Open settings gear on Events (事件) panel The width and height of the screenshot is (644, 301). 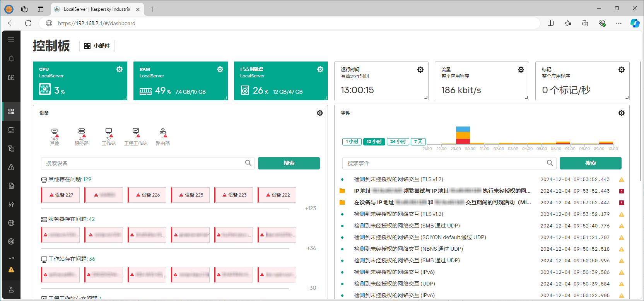coord(621,113)
